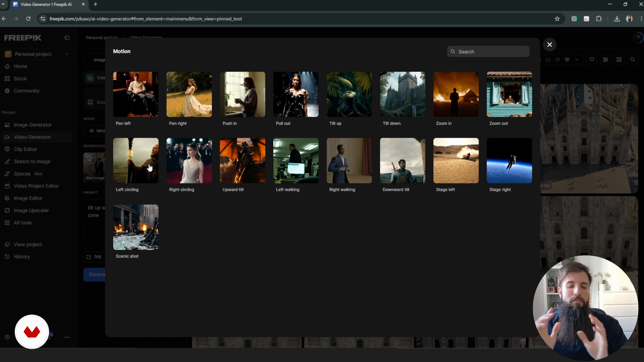
Task: Expand the Personal project dropdown
Action: 37,54
